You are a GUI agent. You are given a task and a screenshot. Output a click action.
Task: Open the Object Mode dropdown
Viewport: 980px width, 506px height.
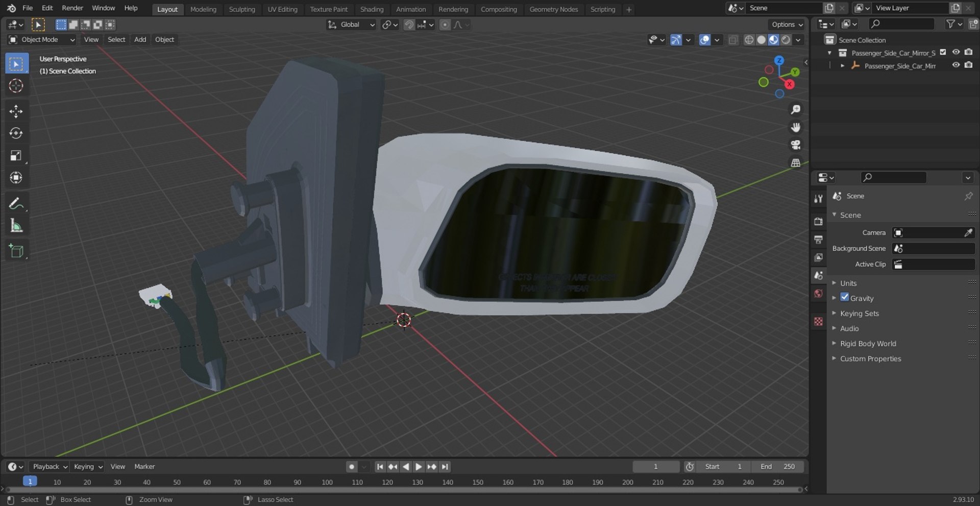pos(42,40)
